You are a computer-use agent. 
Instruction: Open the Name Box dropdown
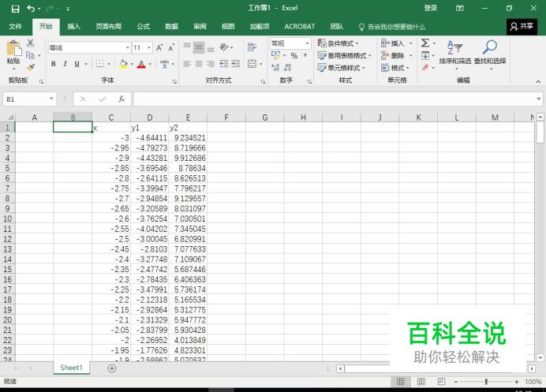(51, 99)
